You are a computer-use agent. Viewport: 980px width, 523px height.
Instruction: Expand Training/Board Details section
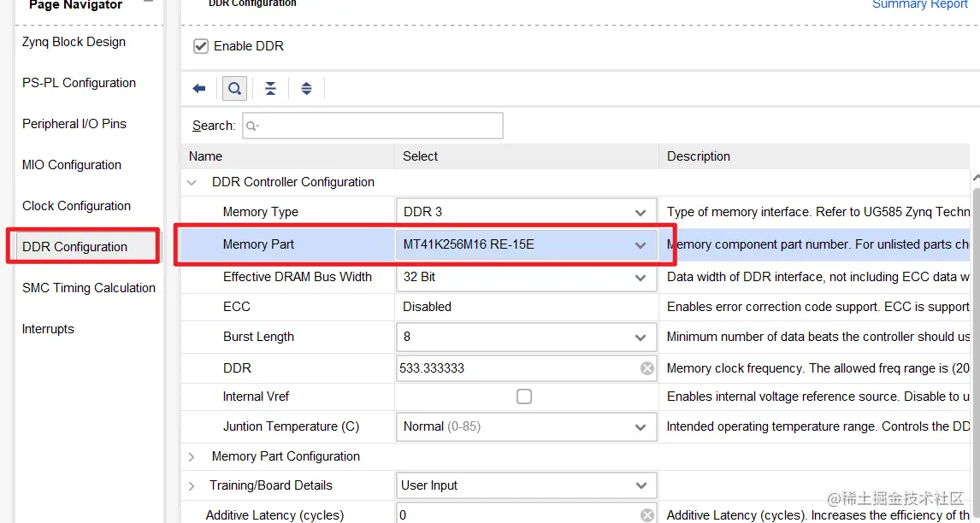pos(192,485)
